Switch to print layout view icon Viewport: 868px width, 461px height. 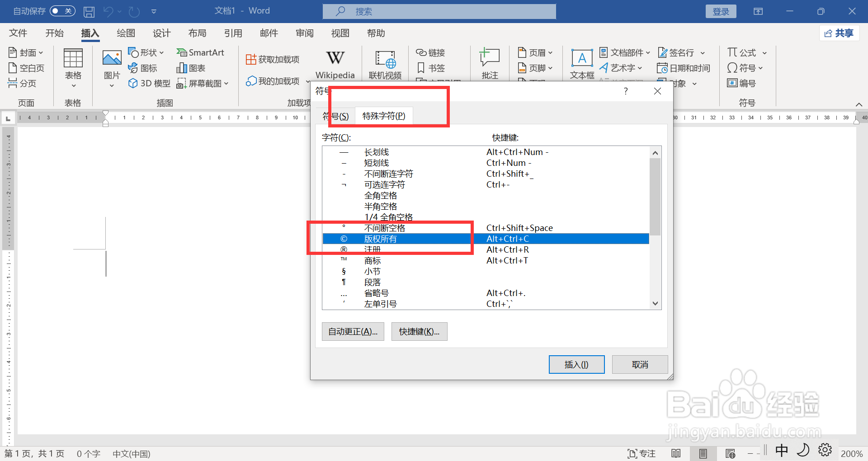click(x=703, y=454)
